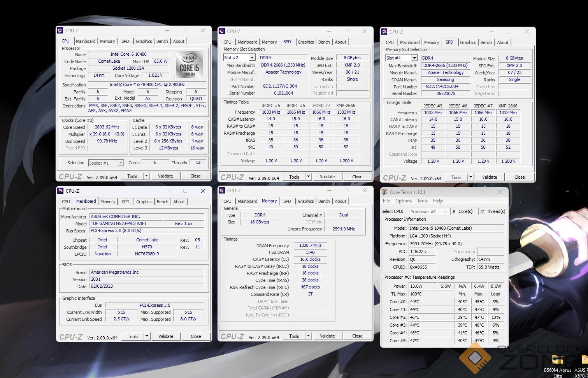Switch to the CPU tab in the Slot #4 SPD window

pos(390,42)
